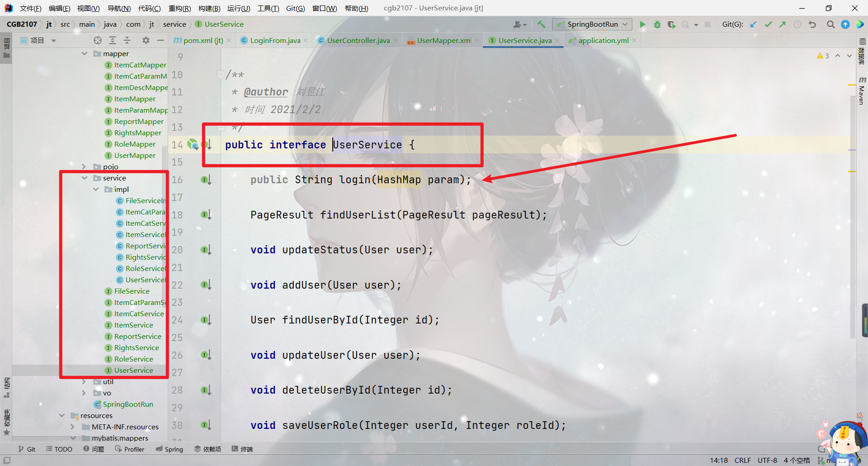
Task: Open project panel settings gear
Action: (x=146, y=40)
